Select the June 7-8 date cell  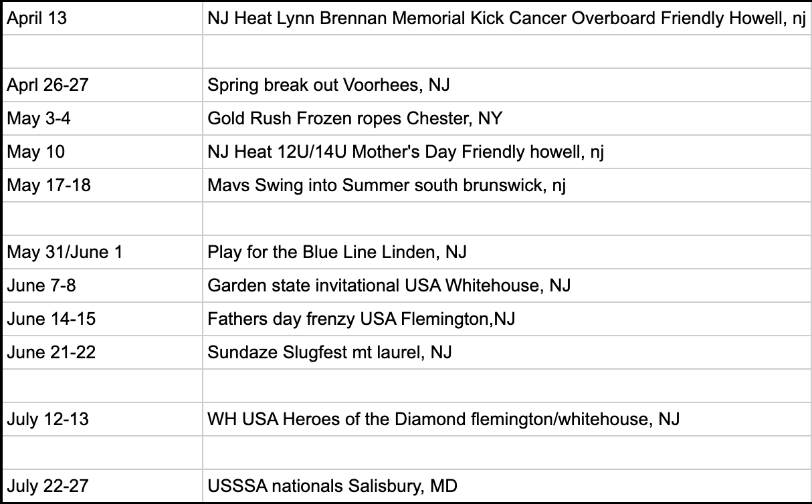point(102,285)
